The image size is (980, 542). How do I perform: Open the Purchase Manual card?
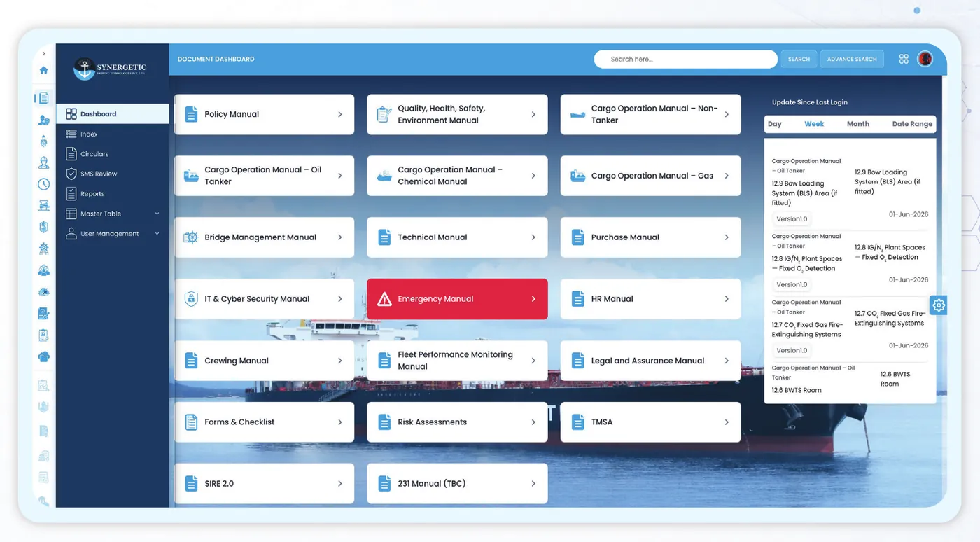point(650,237)
